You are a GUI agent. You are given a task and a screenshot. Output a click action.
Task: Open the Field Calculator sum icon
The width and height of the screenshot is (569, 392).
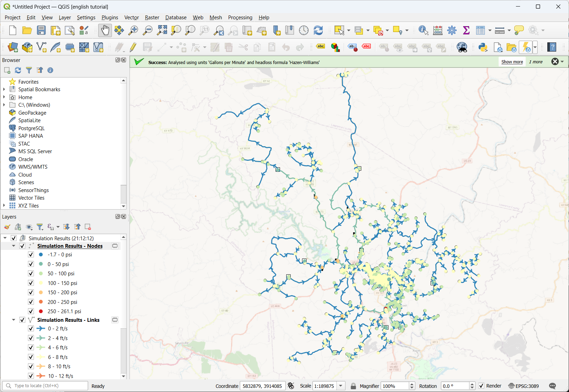click(x=466, y=30)
